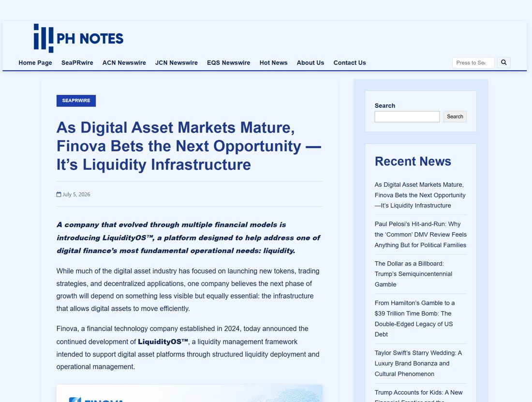The height and width of the screenshot is (402, 532).
Task: Click the sidebar 'Search' label
Action: coord(385,105)
